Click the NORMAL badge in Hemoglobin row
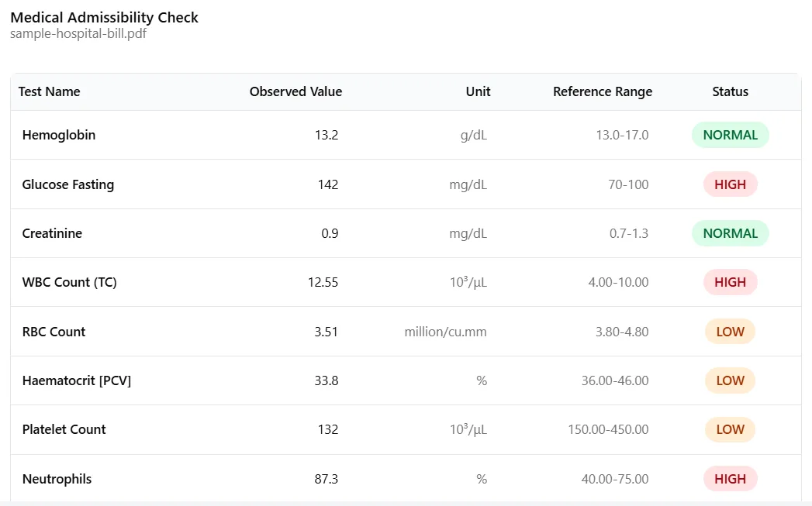Image resolution: width=812 pixels, height=506 pixels. tap(730, 135)
